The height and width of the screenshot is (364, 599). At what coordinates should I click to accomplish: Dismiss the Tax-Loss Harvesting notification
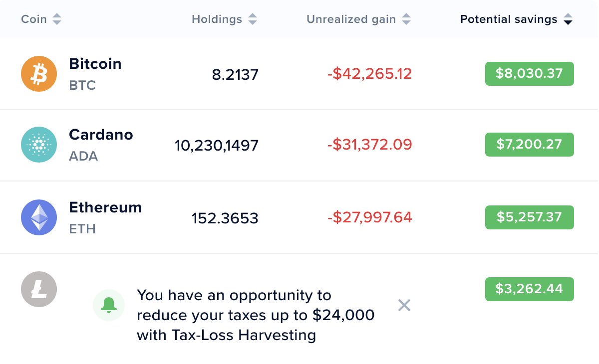click(404, 305)
